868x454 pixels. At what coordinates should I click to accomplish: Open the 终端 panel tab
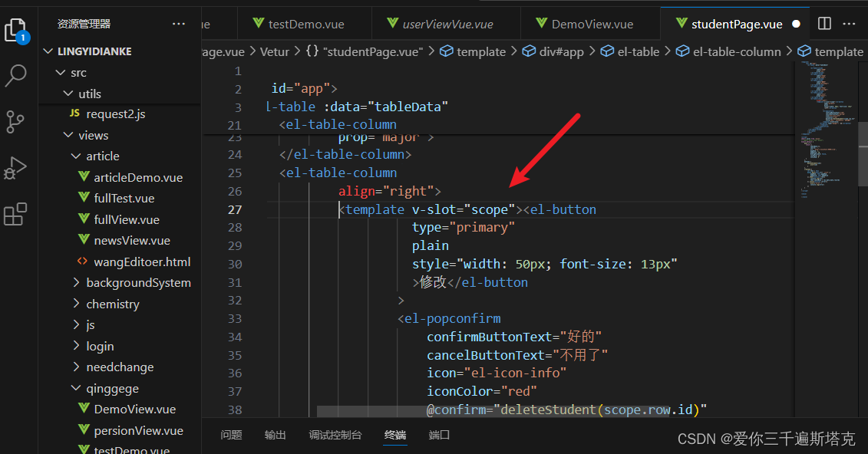[395, 435]
